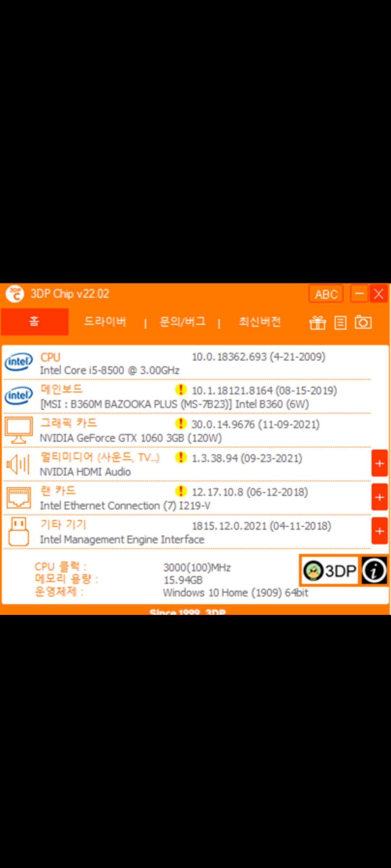Click the 3DP logo banner

pyautogui.click(x=330, y=571)
